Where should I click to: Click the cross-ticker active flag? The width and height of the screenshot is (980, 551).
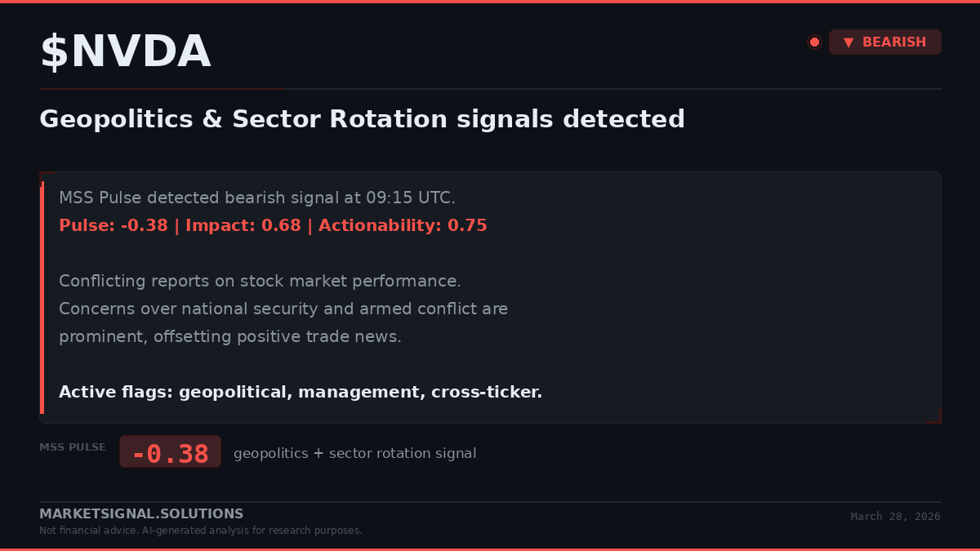[x=486, y=392]
